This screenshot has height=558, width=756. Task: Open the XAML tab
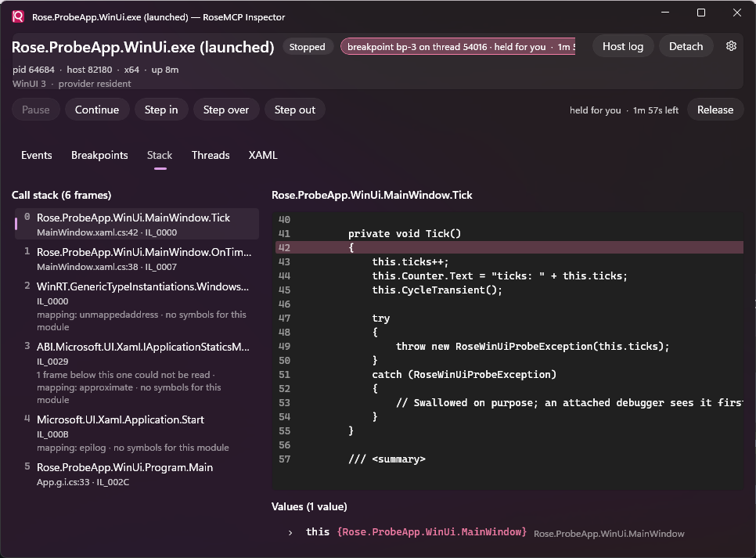263,155
